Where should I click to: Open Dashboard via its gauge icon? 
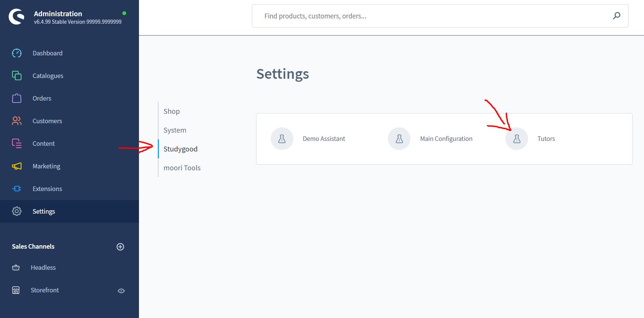pyautogui.click(x=17, y=53)
